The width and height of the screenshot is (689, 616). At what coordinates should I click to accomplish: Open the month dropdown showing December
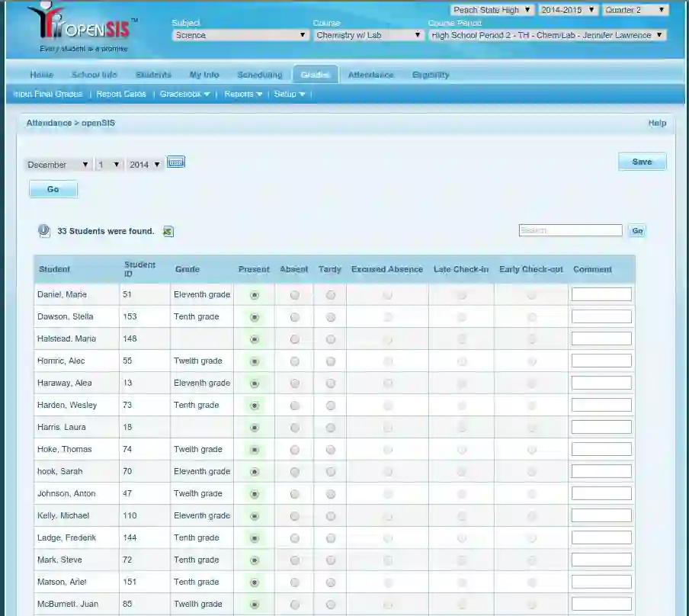click(x=58, y=165)
